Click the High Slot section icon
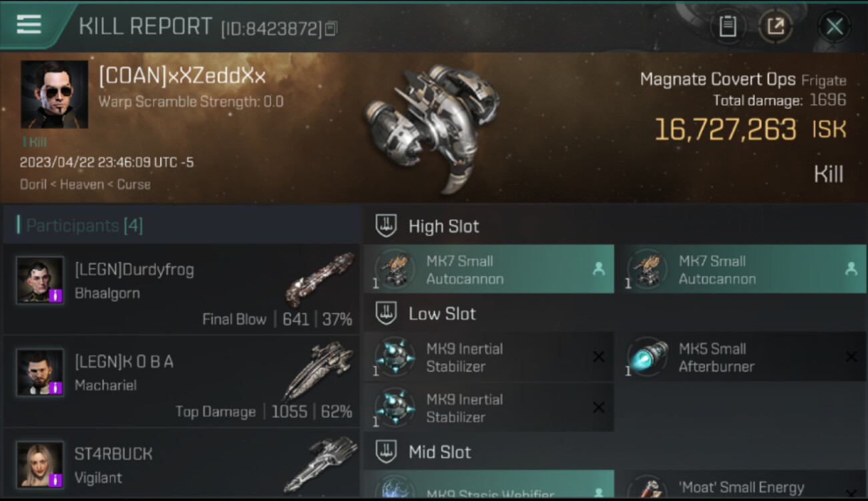The height and width of the screenshot is (501, 868). point(386,226)
